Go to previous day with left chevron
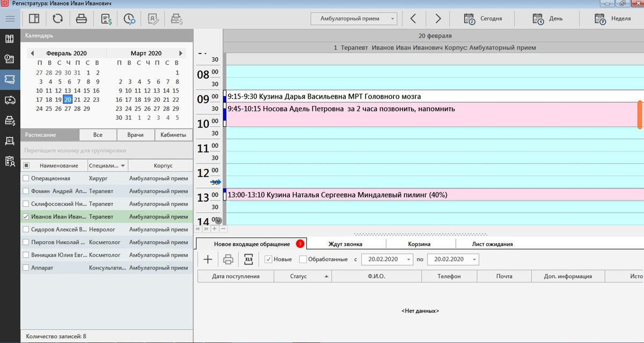The image size is (644, 343). click(413, 19)
